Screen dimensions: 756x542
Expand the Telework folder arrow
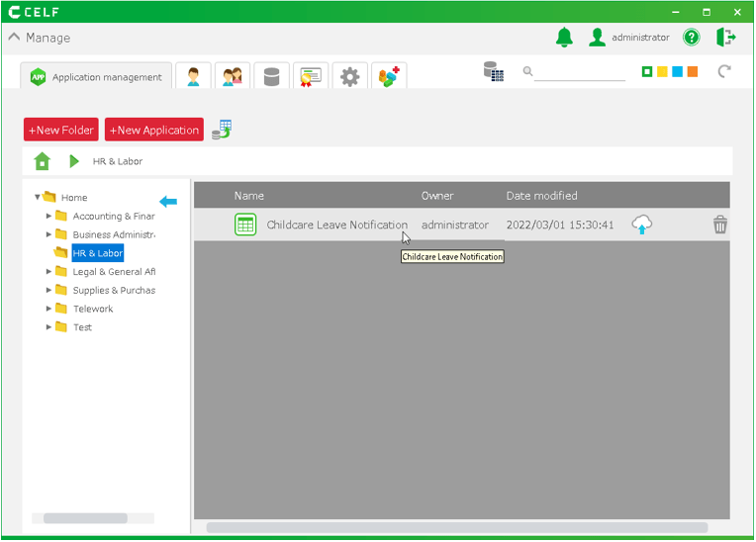pyautogui.click(x=48, y=310)
